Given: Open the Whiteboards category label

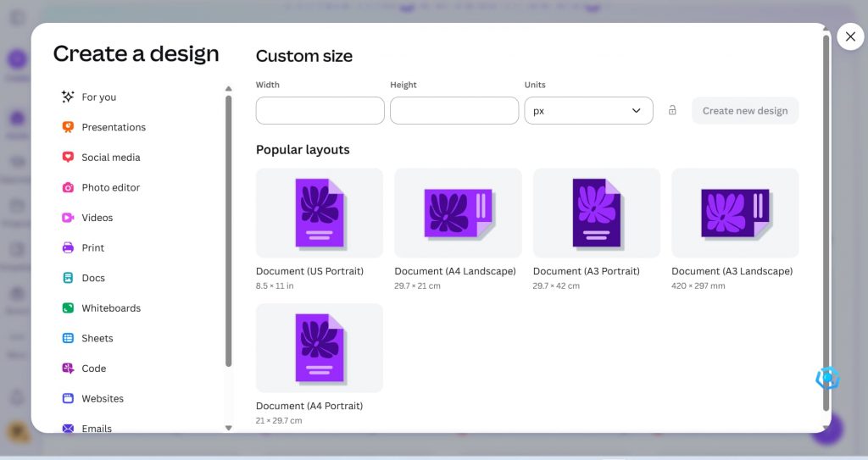Looking at the screenshot, I should [x=111, y=308].
